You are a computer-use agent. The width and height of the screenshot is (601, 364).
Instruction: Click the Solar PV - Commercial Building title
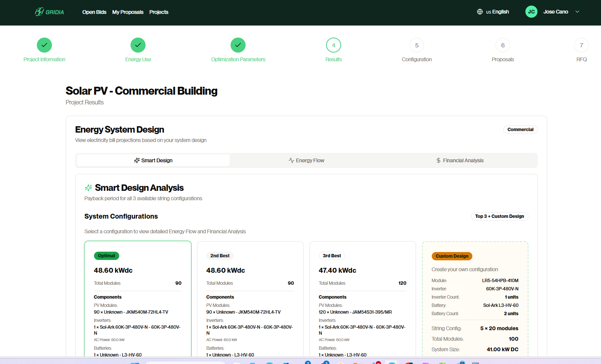click(x=141, y=91)
